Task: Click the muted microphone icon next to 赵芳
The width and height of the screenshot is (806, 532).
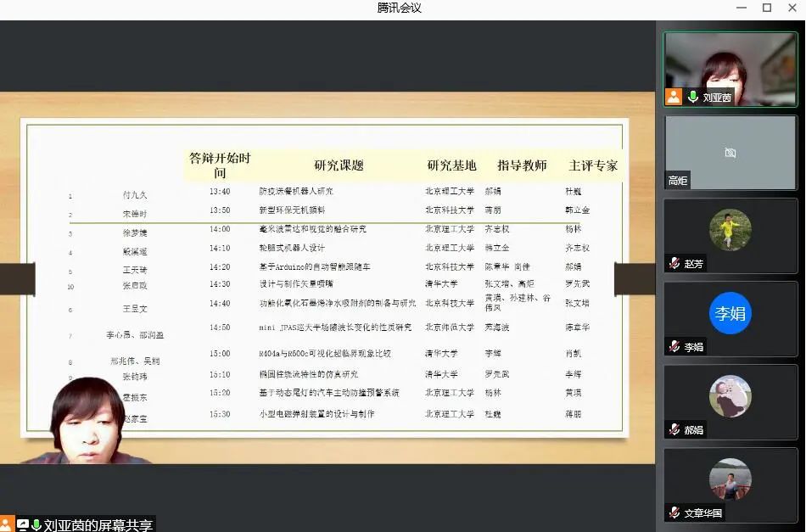Action: (x=674, y=264)
